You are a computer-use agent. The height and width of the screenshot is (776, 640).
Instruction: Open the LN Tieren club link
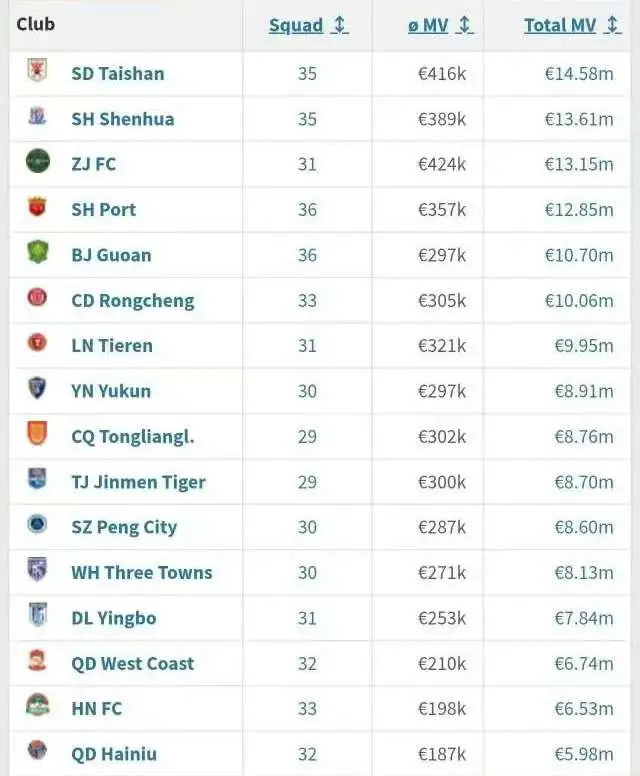click(112, 346)
